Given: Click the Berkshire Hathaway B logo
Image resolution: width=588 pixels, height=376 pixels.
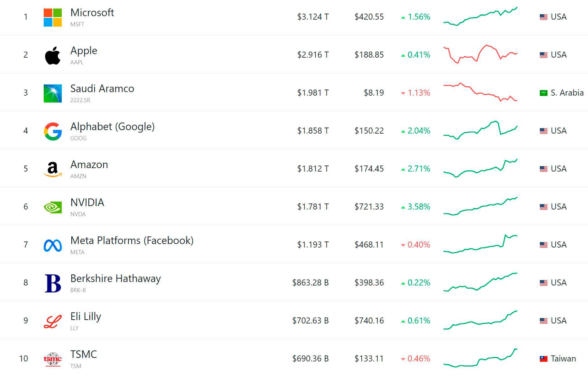Looking at the screenshot, I should 53,283.
